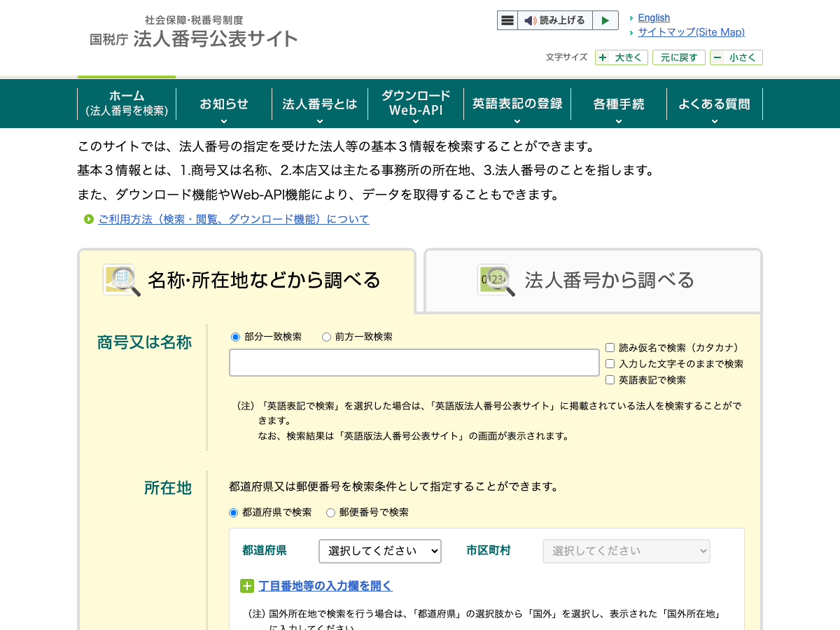Open 丁目番地等の入力欄を開く link

(325, 586)
